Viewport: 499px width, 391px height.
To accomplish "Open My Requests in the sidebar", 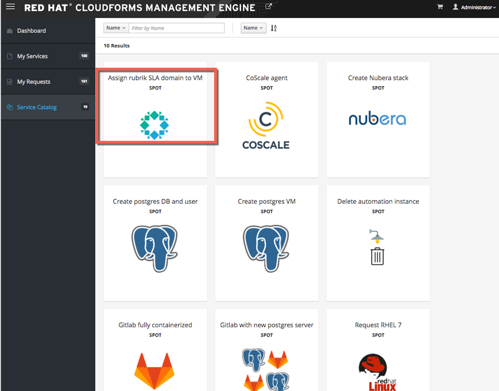I will point(34,82).
